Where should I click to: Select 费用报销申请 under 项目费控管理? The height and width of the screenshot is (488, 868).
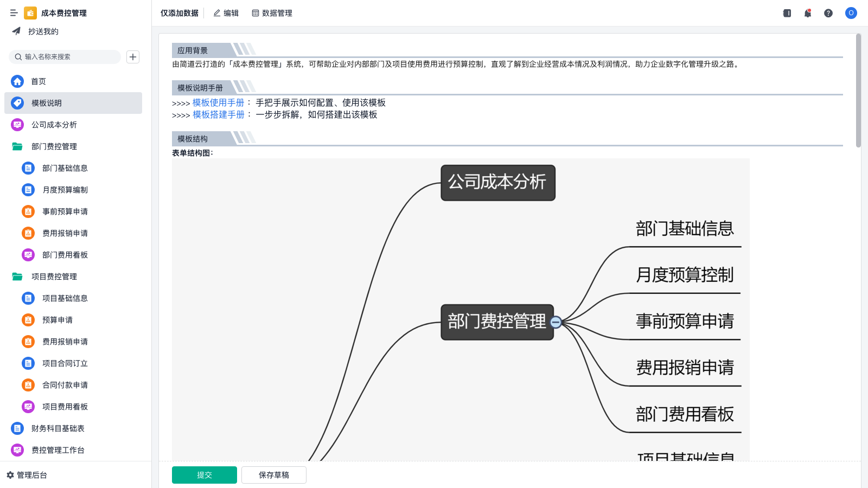(x=73, y=342)
